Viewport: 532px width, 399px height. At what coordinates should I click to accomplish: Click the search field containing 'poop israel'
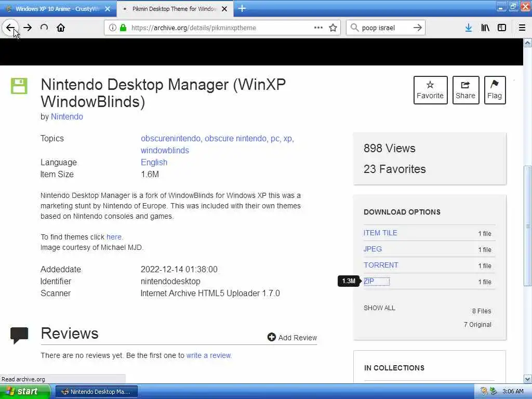pos(385,28)
